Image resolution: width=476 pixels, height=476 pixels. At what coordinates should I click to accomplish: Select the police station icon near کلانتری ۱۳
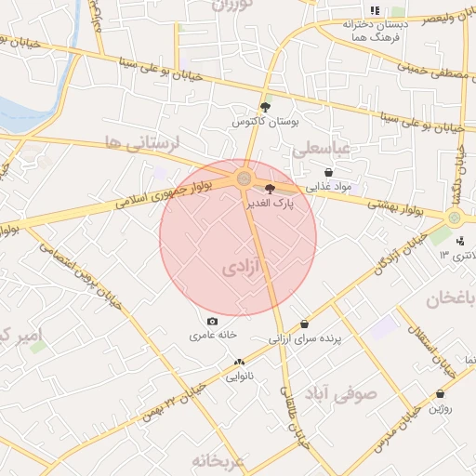[460, 241]
